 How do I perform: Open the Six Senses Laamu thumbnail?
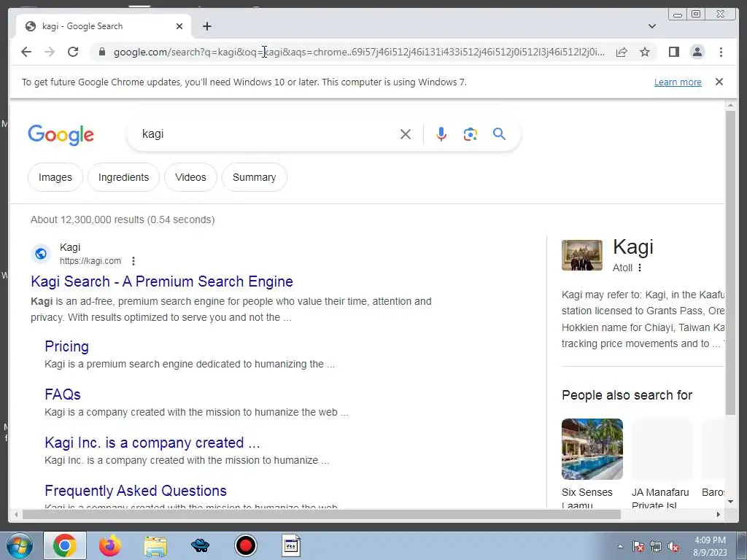592,449
